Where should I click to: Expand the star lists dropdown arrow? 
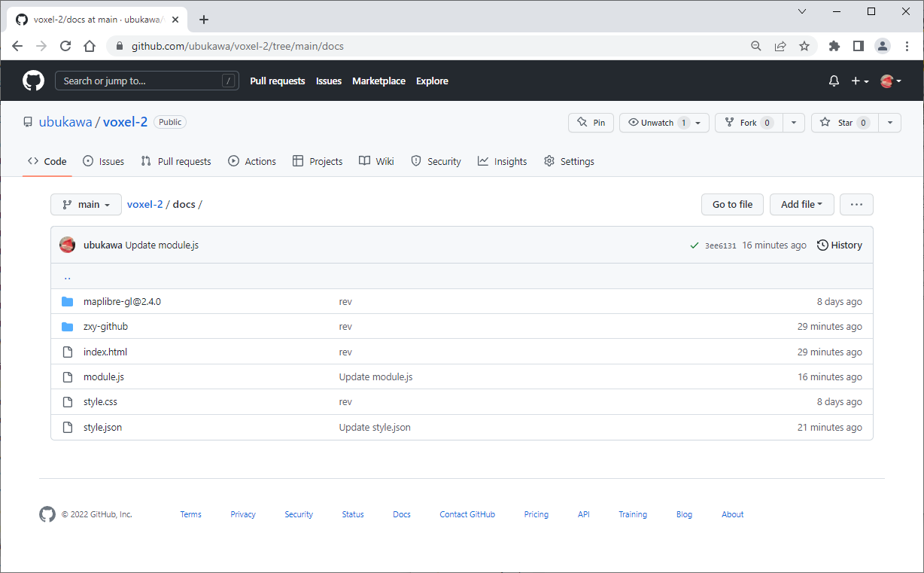(890, 123)
